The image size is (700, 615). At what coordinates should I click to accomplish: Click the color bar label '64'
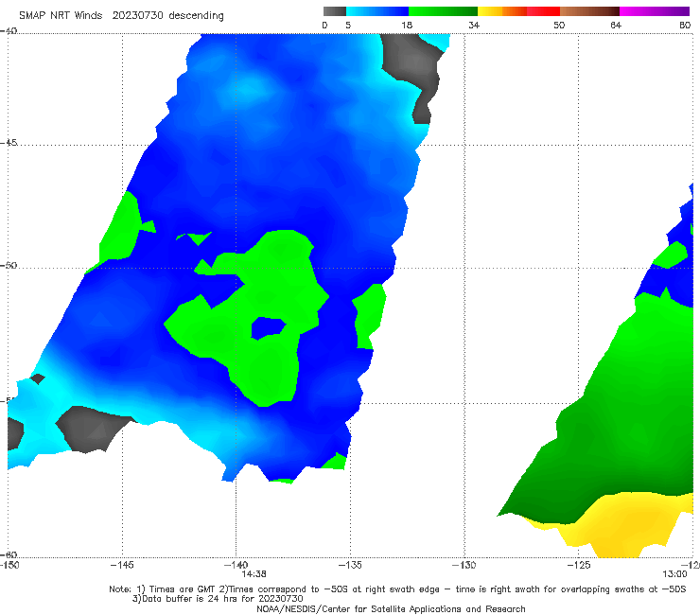(616, 26)
